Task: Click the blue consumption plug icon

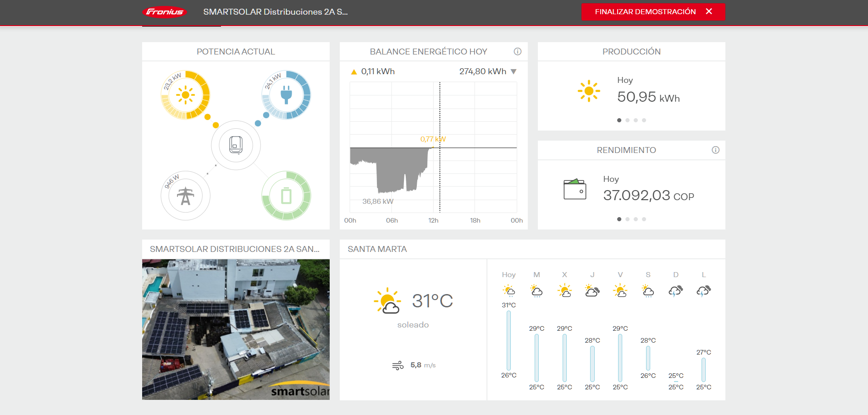Action: (x=286, y=95)
